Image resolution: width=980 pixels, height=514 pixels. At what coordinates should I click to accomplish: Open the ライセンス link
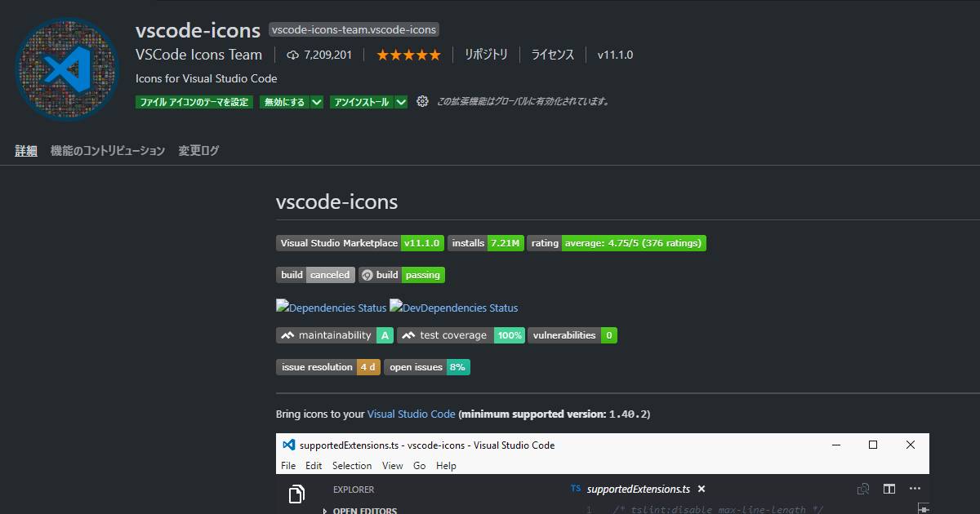553,55
